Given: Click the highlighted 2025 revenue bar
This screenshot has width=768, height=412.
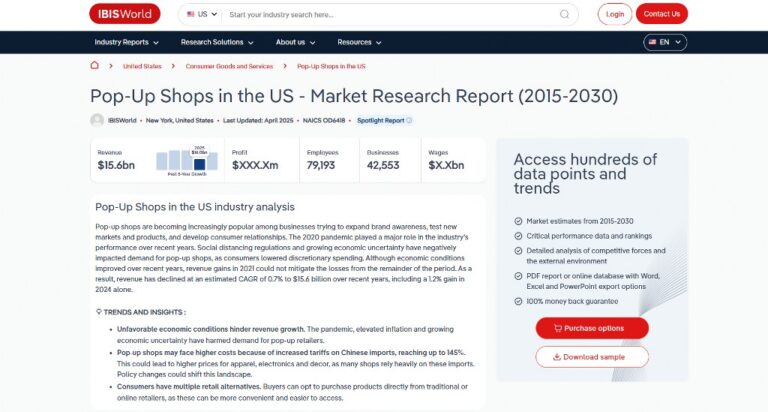Looking at the screenshot, I should [199, 164].
